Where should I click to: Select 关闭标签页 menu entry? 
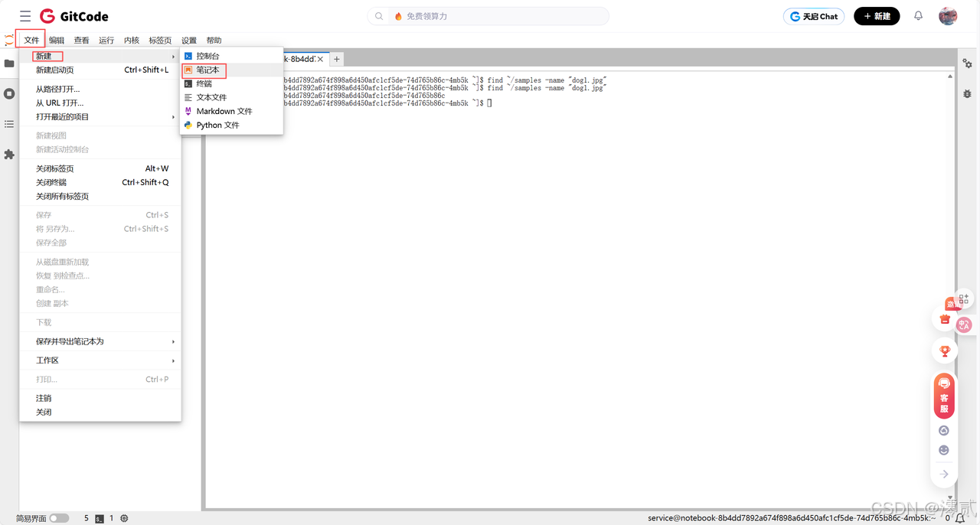point(100,168)
